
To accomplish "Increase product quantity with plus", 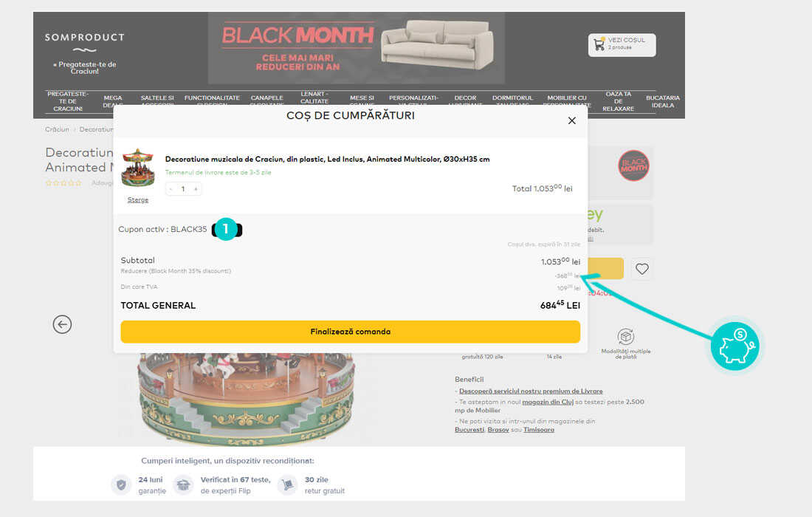I will click(196, 189).
